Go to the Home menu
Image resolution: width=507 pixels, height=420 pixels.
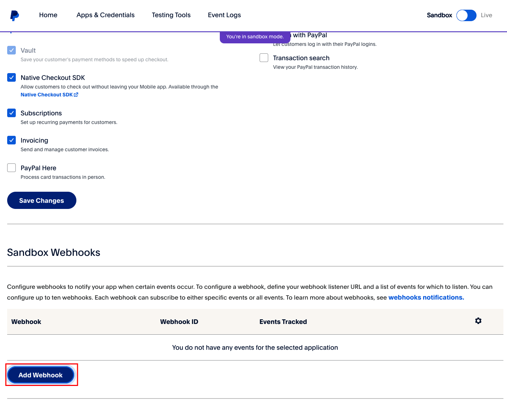pyautogui.click(x=48, y=15)
